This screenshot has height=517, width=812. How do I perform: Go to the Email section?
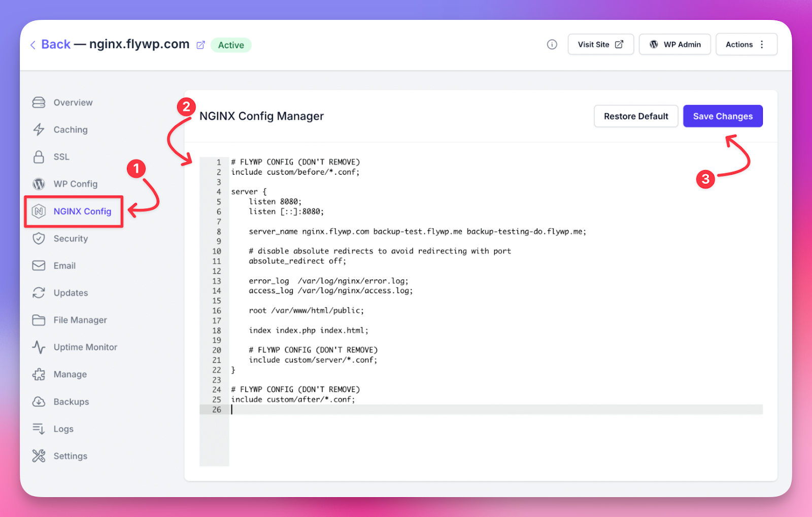coord(64,266)
